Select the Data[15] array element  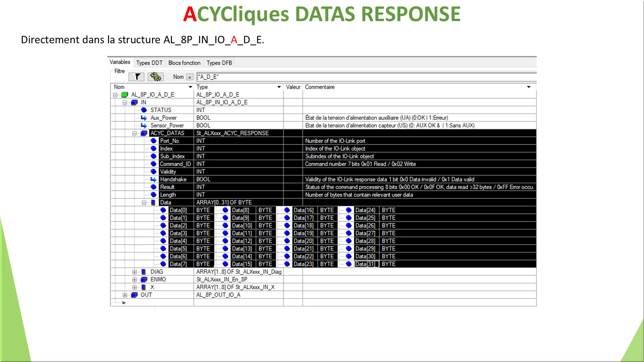pos(242,264)
